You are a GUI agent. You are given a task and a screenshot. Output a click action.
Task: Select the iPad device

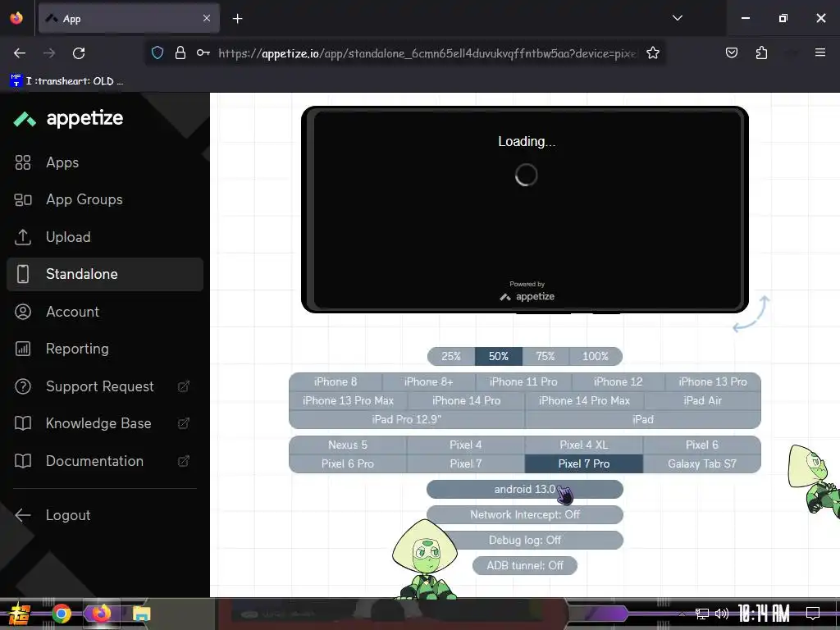[x=643, y=419]
